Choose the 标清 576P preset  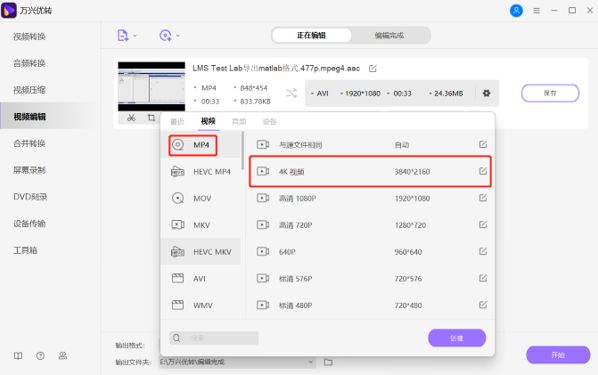point(370,278)
